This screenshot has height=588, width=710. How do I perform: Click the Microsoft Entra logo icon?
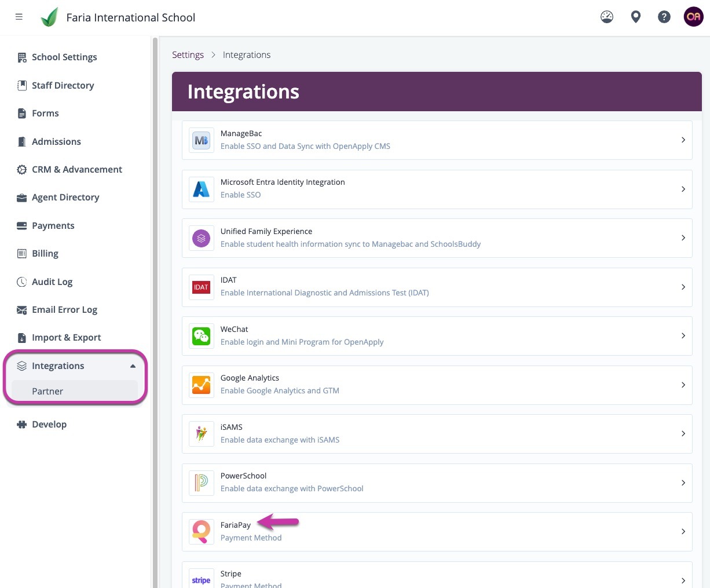[x=201, y=189]
